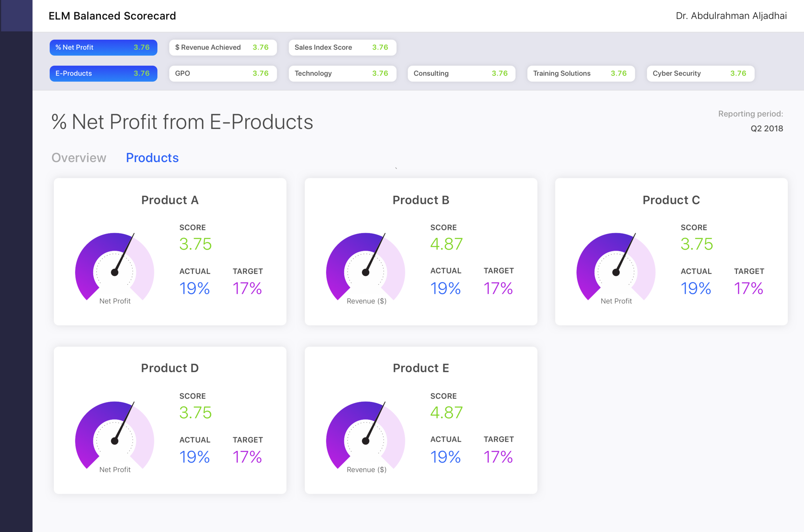
Task: Click the ELM Balanced Scorecard title
Action: (112, 16)
